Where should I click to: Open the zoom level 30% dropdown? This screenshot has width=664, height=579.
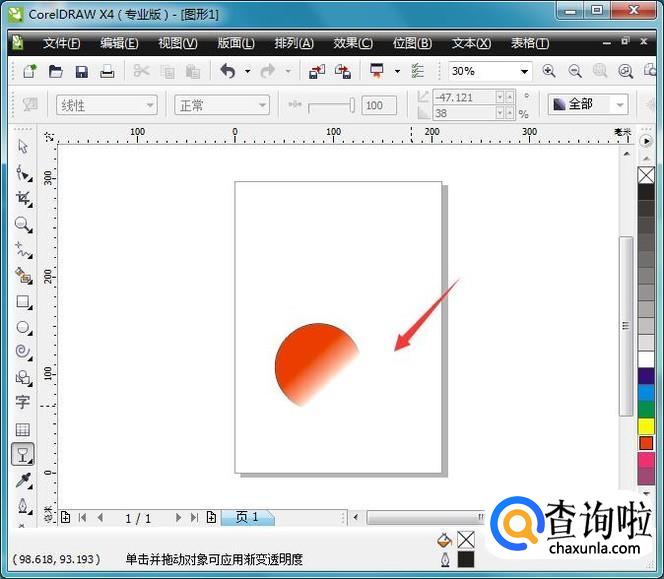[x=524, y=72]
